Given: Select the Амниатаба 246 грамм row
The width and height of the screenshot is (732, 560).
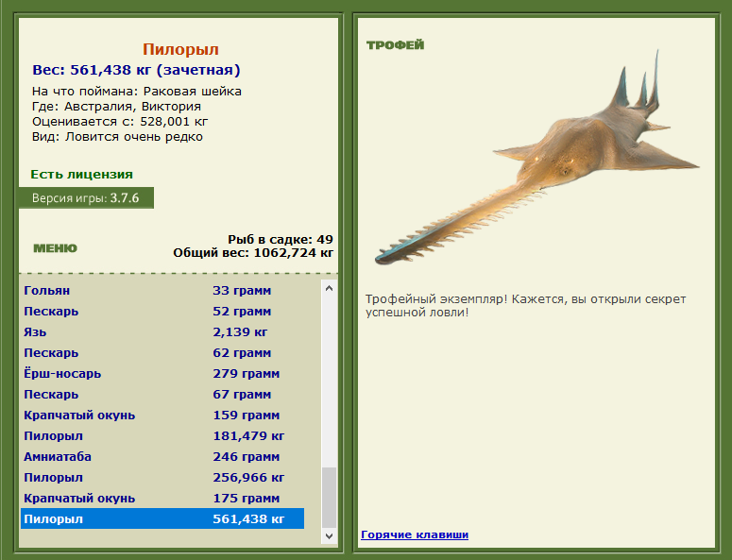Looking at the screenshot, I should click(x=162, y=457).
